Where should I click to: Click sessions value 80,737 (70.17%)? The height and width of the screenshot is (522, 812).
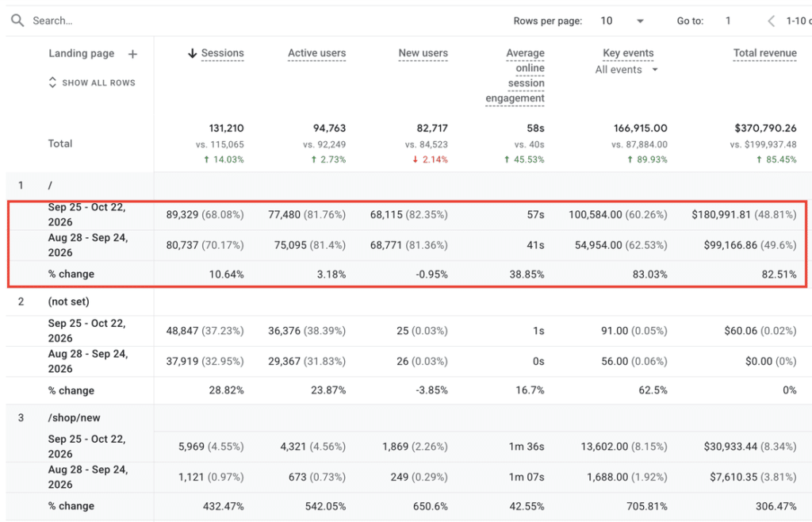(205, 245)
